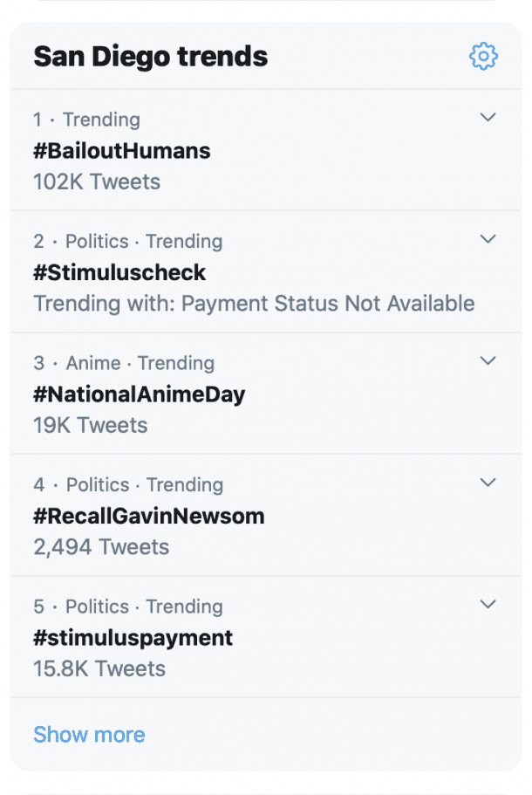Expand options for #BailoutHumans trend

point(488,116)
